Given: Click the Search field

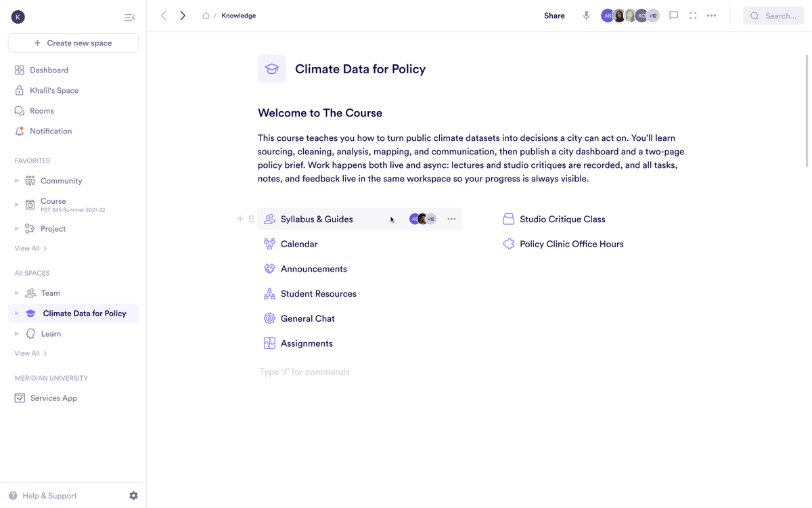Looking at the screenshot, I should (773, 16).
